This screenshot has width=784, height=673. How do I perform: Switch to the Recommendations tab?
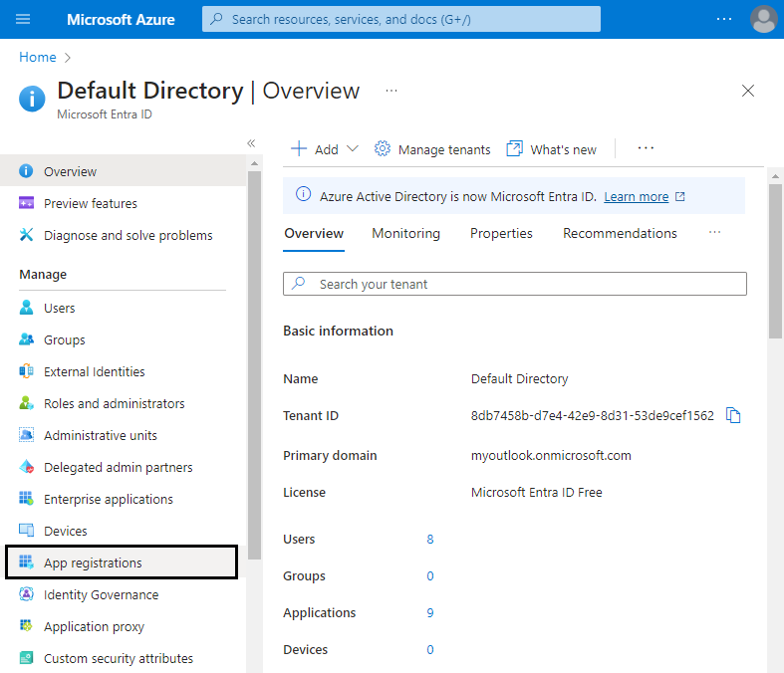click(620, 233)
